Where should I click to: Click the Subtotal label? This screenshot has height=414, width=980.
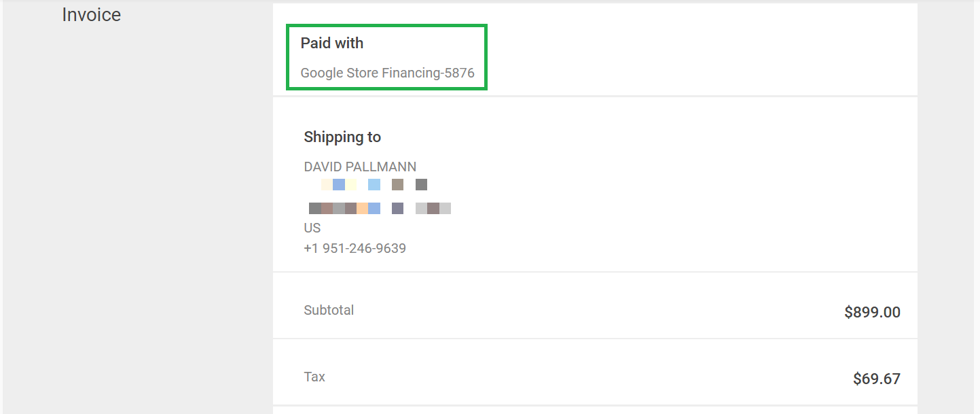pyautogui.click(x=329, y=310)
